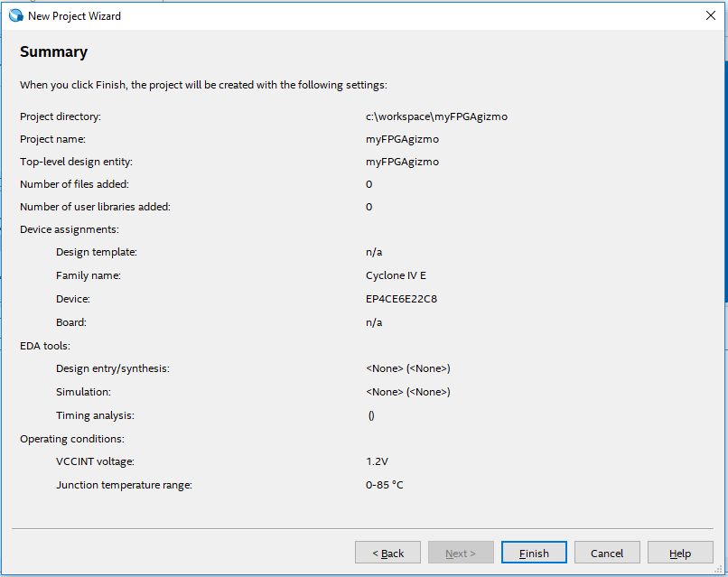Click the Board n/a value
This screenshot has width=728, height=577.
pyautogui.click(x=374, y=322)
